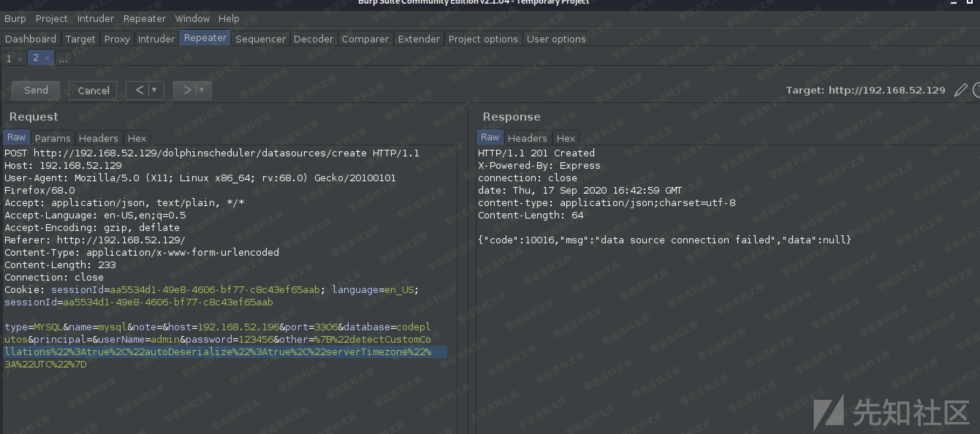Click the Target: http://192.168.52.129 label

click(x=866, y=90)
